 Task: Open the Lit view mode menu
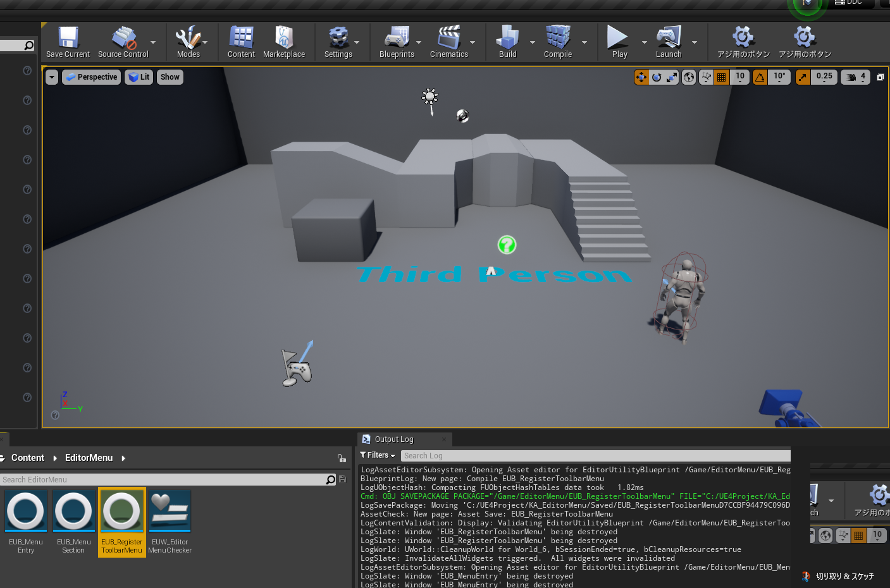click(139, 77)
